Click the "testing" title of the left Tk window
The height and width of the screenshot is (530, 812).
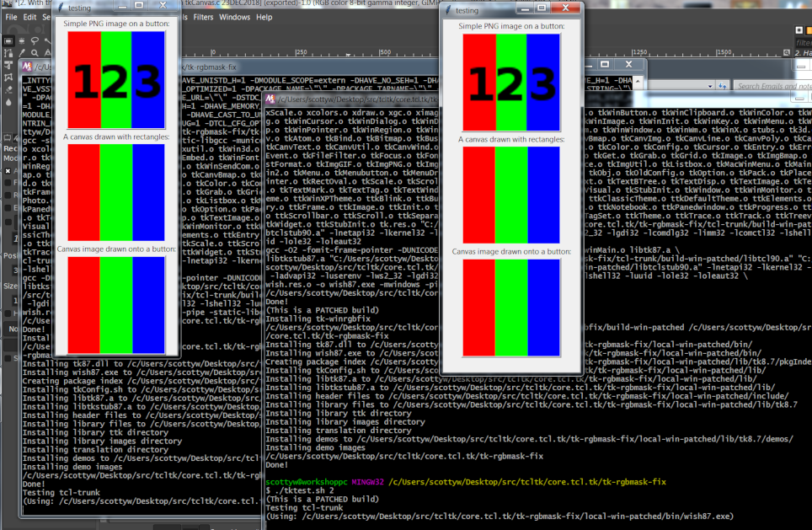[79, 8]
